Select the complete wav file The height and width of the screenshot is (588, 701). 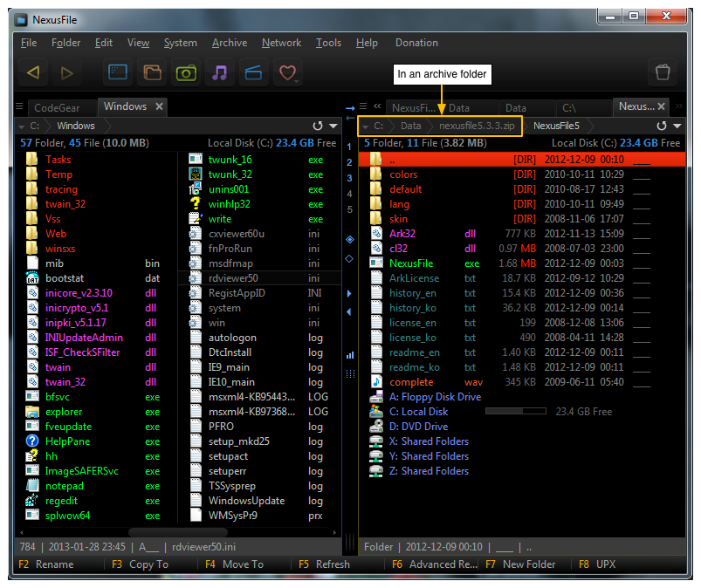pos(522,382)
